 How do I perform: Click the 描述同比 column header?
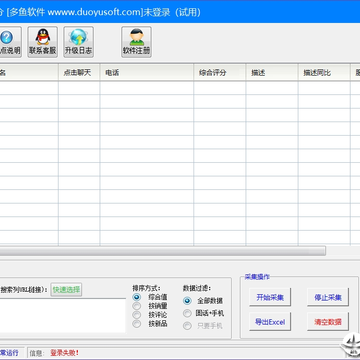(324, 73)
